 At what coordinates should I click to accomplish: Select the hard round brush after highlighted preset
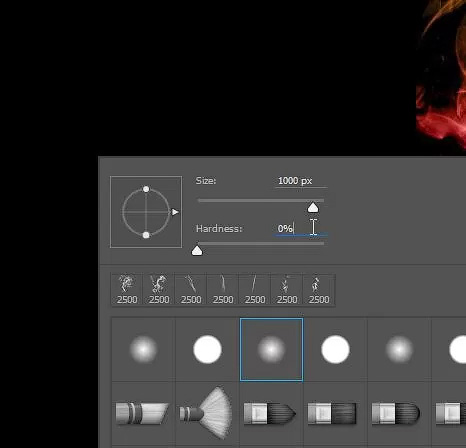point(335,349)
